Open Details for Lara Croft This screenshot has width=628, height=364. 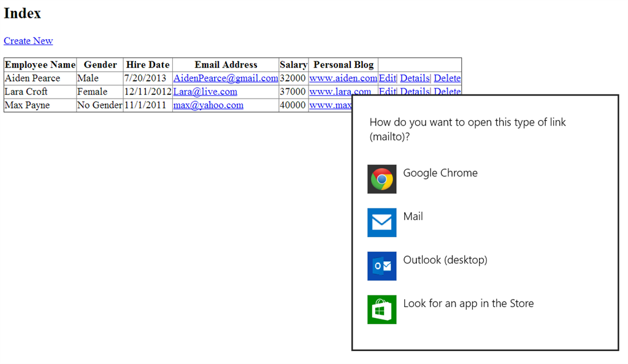[x=415, y=91]
